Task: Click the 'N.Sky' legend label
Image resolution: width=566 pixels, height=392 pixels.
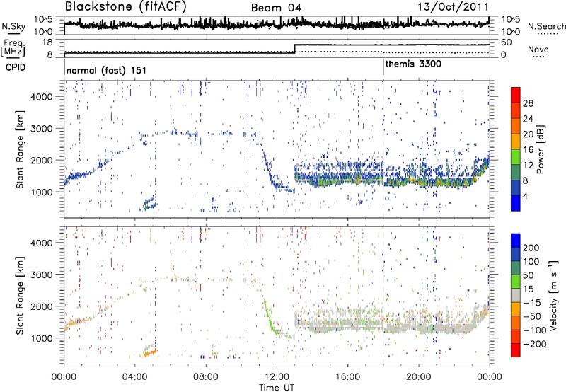Action: [13, 26]
